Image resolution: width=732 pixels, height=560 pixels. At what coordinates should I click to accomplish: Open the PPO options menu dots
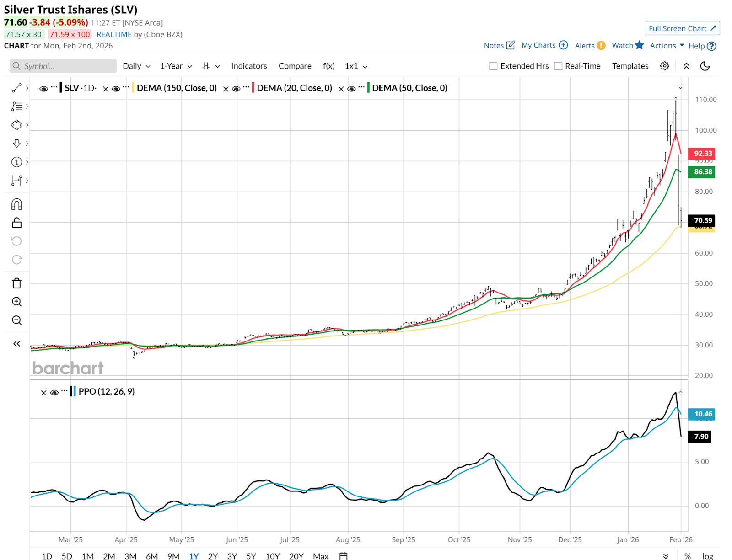pos(64,390)
